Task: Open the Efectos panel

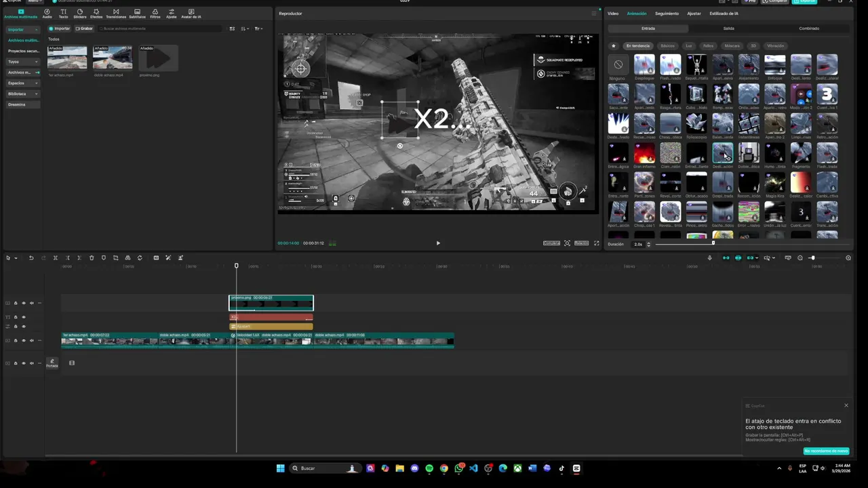Action: click(96, 13)
